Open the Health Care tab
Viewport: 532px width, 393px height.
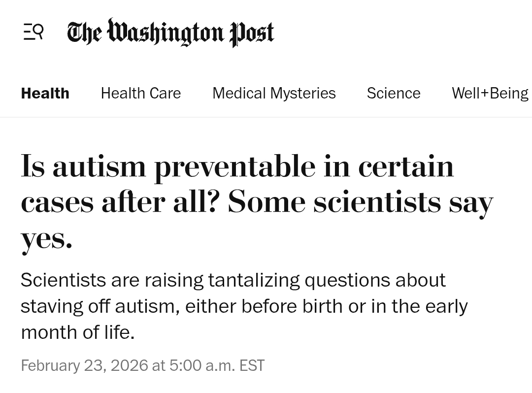click(x=141, y=93)
